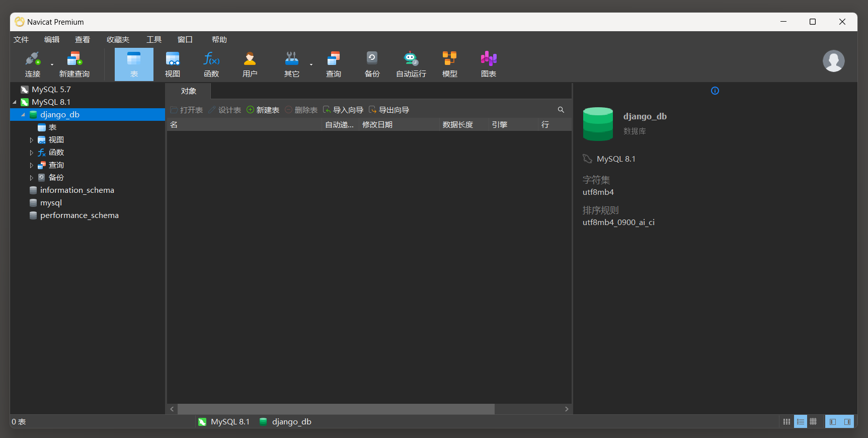This screenshot has height=438, width=868.
Task: Collapse the MySQL 8.1 connection node
Action: pyautogui.click(x=15, y=102)
